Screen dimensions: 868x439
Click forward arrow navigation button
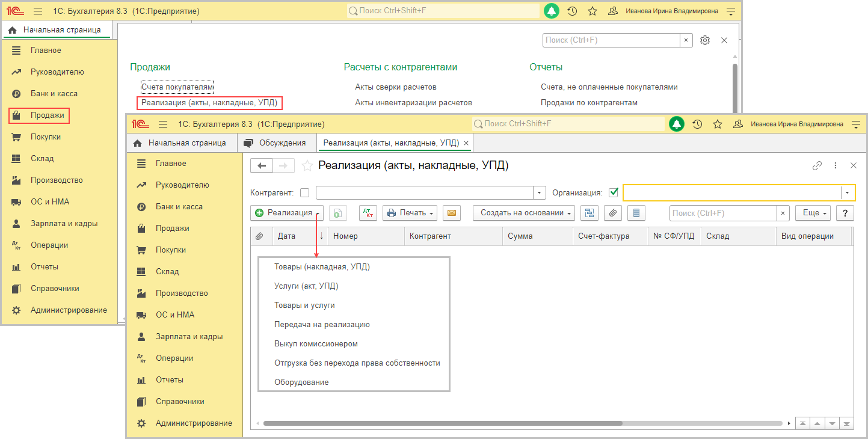[x=284, y=165]
